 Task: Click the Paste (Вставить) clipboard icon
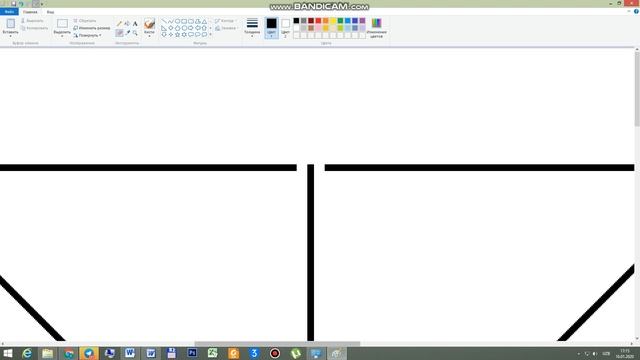11,23
